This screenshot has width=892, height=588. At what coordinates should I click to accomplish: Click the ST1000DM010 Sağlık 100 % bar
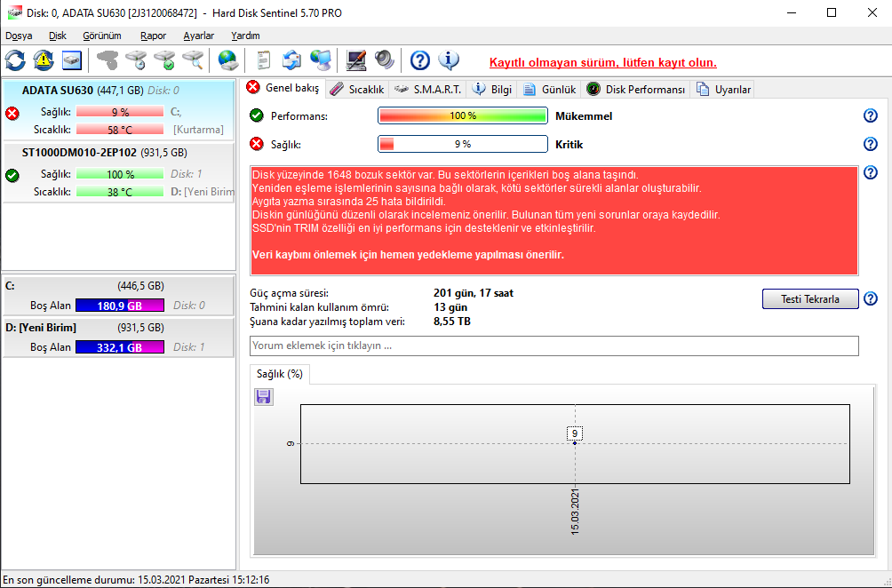pyautogui.click(x=119, y=174)
